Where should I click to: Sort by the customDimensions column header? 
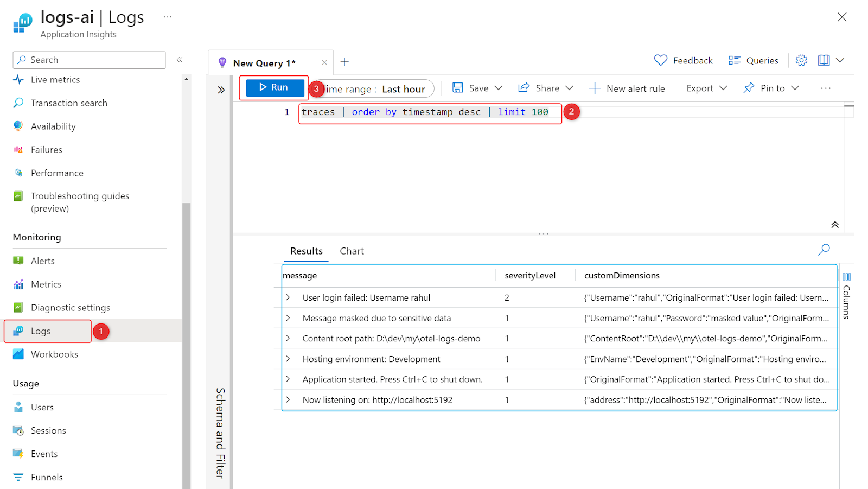pyautogui.click(x=622, y=276)
